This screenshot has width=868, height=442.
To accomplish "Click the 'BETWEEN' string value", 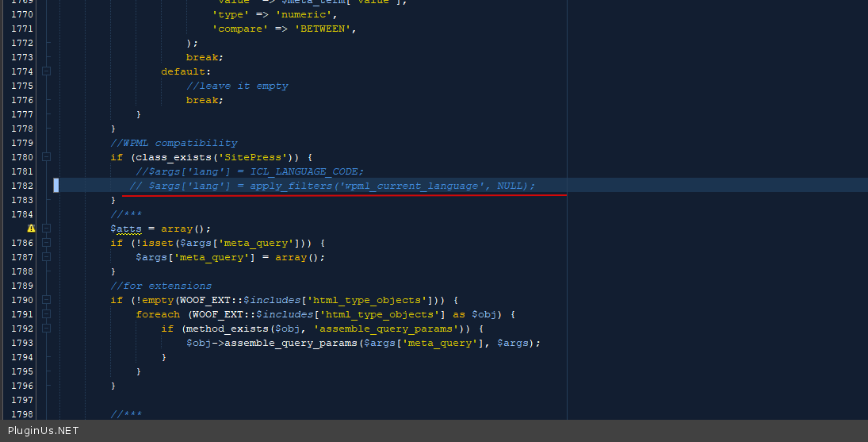I will [x=323, y=29].
